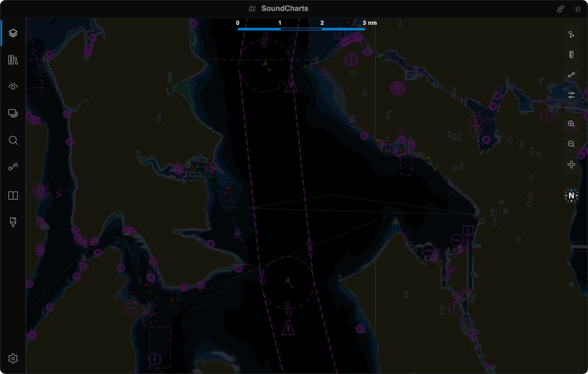
Task: Open settings gear in sidebar
Action: point(13,359)
